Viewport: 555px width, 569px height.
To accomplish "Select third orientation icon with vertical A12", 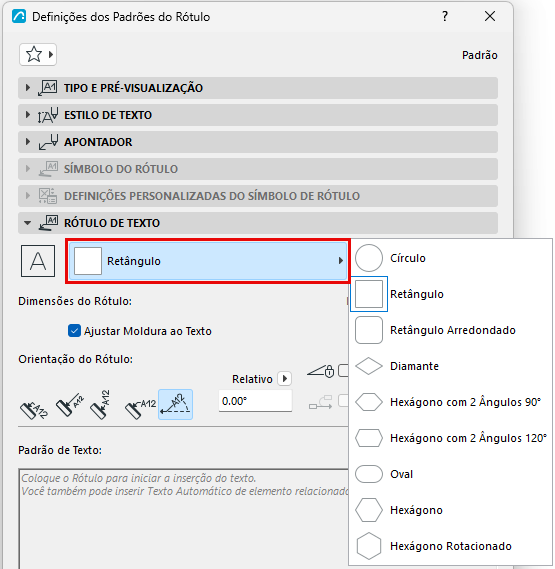I will point(100,405).
